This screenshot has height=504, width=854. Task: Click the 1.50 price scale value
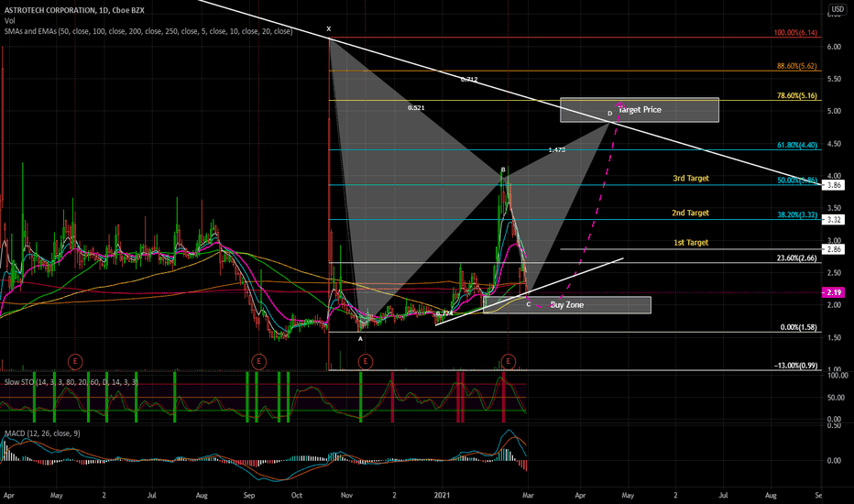tap(834, 338)
